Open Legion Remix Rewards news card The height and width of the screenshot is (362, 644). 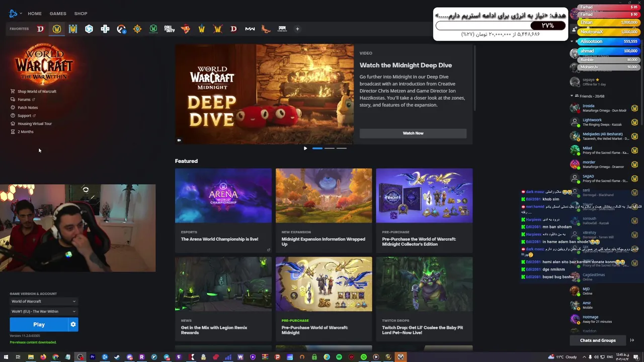[223, 298]
